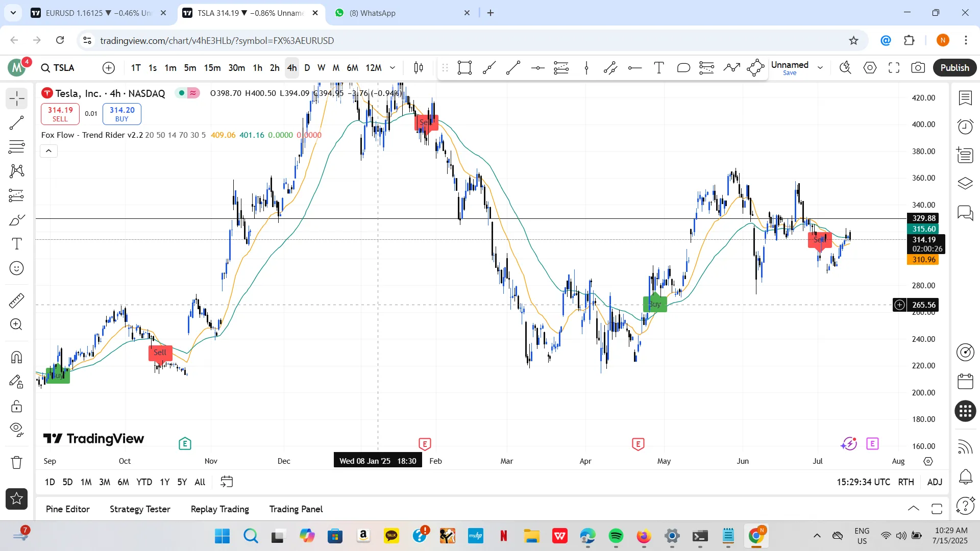This screenshot has height=551, width=980.
Task: Toggle the RTH session setting
Action: pyautogui.click(x=906, y=482)
